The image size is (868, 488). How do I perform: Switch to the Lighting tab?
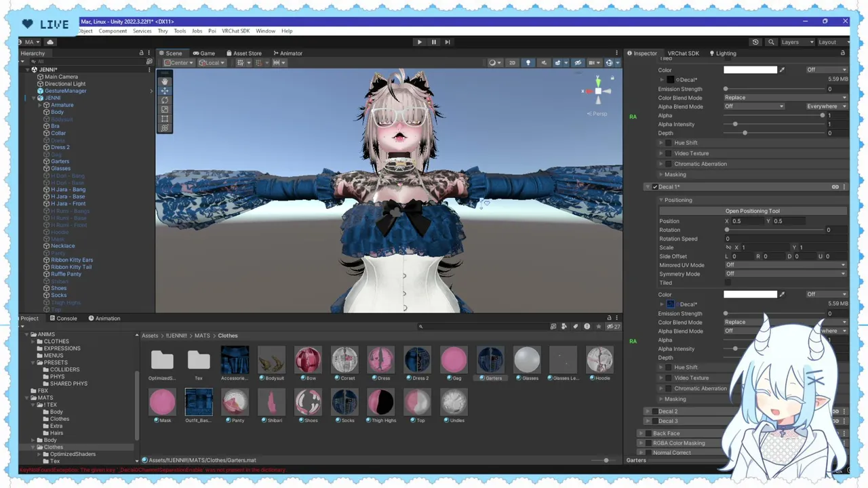click(x=722, y=54)
